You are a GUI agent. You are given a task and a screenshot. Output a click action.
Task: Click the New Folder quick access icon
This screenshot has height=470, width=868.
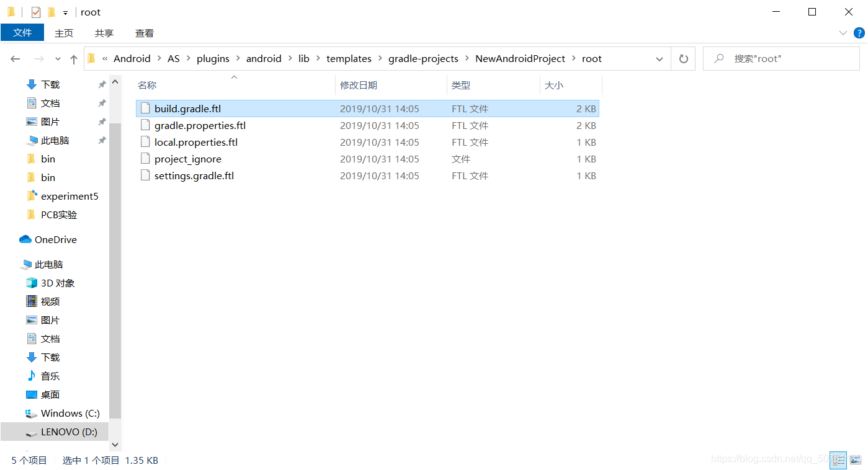click(51, 12)
